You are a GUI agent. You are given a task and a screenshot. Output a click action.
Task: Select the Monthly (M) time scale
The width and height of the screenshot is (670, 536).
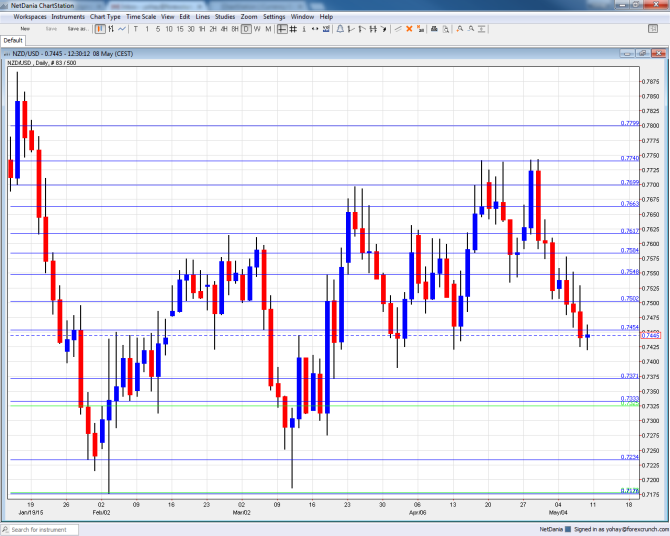(268, 29)
